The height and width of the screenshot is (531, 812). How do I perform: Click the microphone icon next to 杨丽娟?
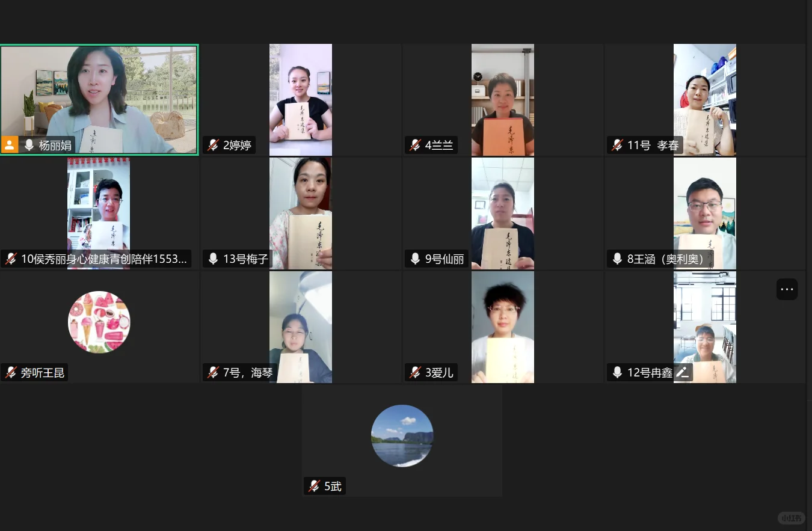click(x=29, y=145)
